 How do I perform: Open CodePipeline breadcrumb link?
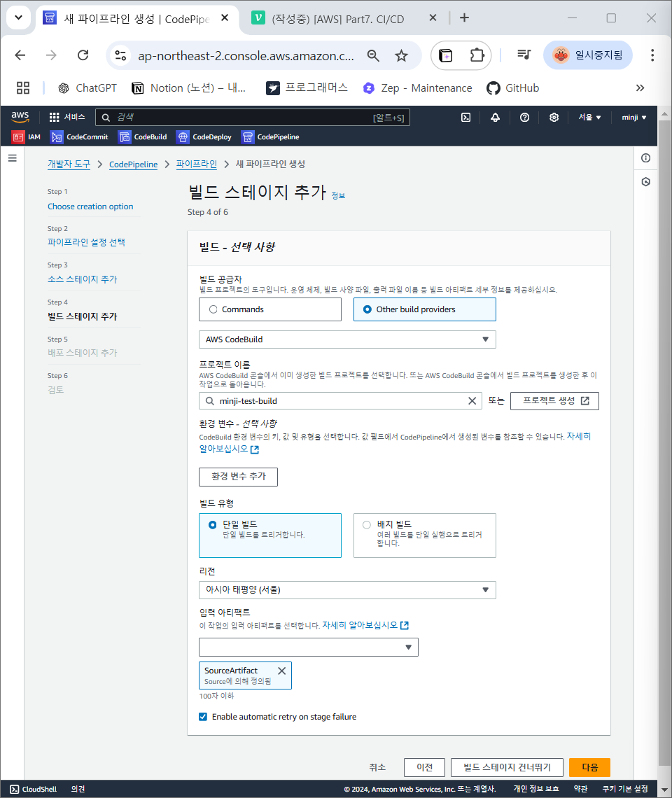coord(134,164)
